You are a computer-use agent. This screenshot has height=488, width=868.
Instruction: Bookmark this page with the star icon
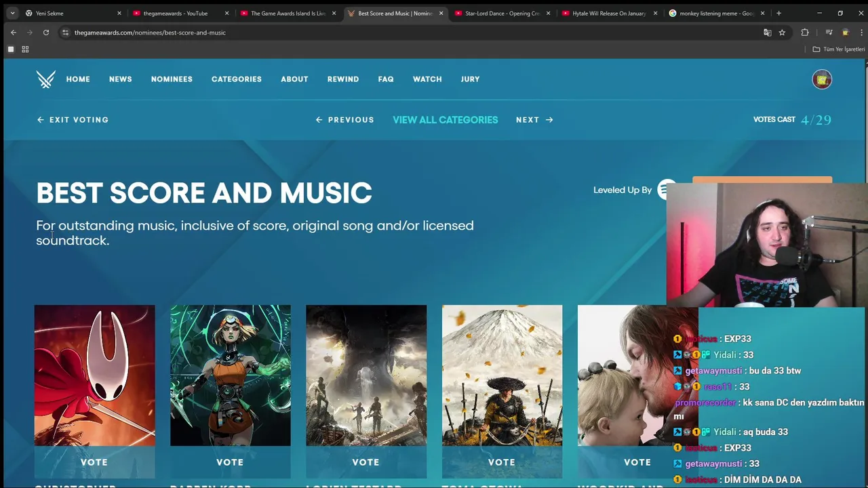(782, 33)
